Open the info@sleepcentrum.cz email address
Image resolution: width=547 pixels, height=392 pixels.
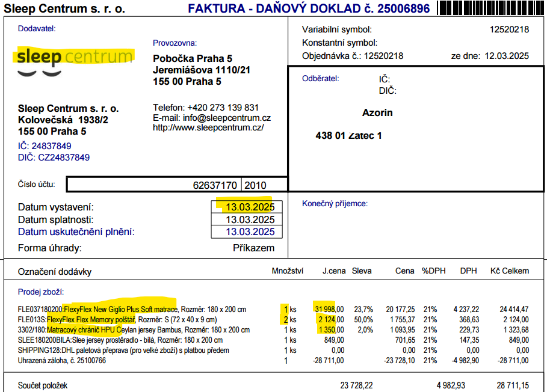tap(227, 118)
